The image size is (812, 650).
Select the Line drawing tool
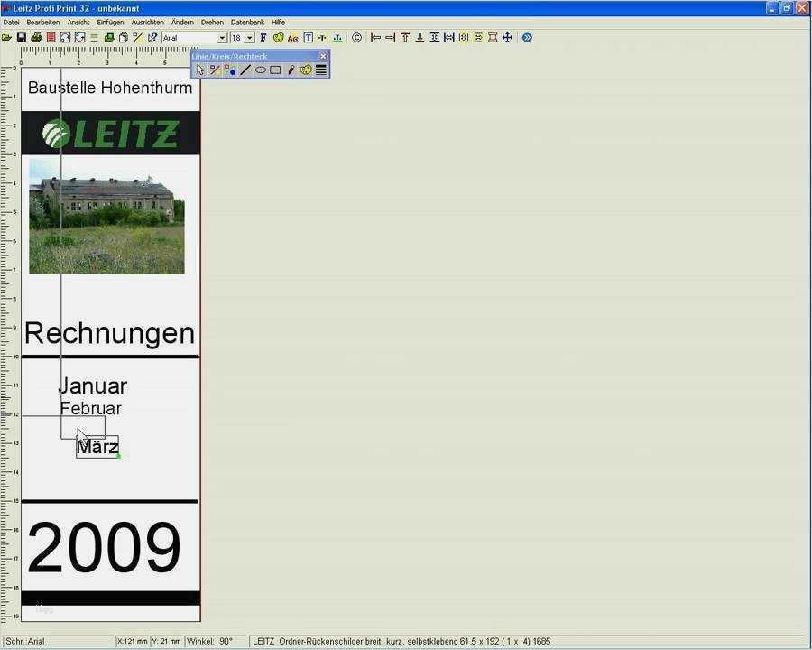click(x=245, y=70)
